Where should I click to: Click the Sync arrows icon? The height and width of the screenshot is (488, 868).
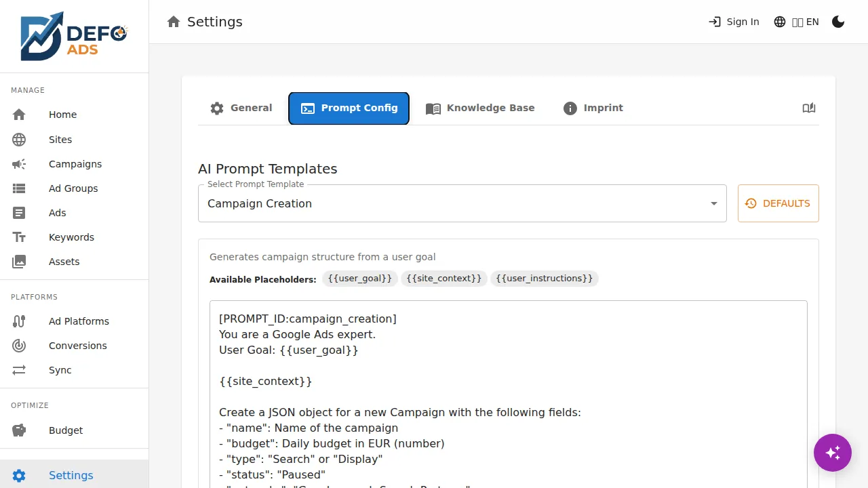[19, 370]
